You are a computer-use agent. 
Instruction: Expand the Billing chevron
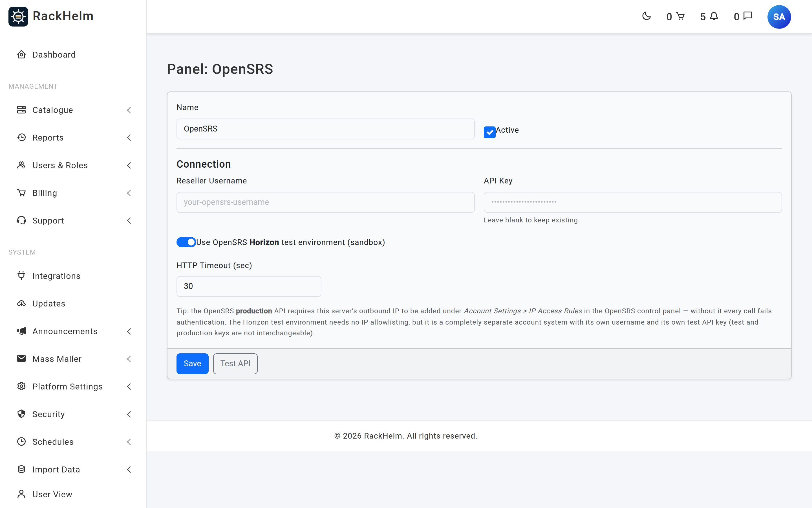129,193
